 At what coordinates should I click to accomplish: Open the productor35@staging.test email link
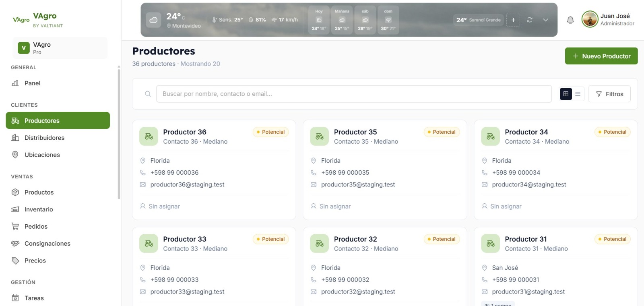pos(358,184)
